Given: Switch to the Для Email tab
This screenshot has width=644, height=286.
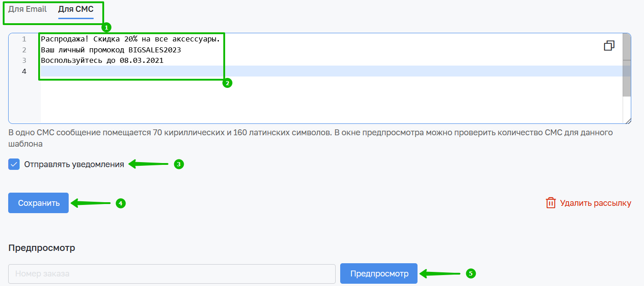Looking at the screenshot, I should coord(27,9).
